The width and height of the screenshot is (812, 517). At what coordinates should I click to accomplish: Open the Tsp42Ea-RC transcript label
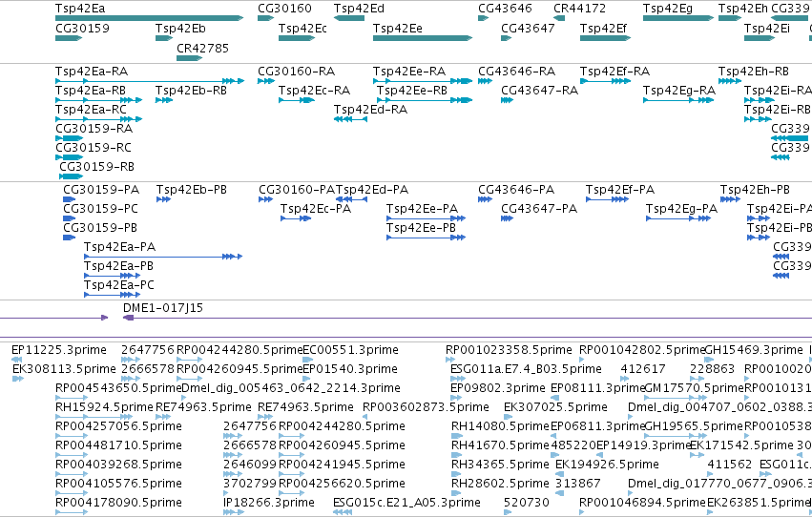coord(92,110)
